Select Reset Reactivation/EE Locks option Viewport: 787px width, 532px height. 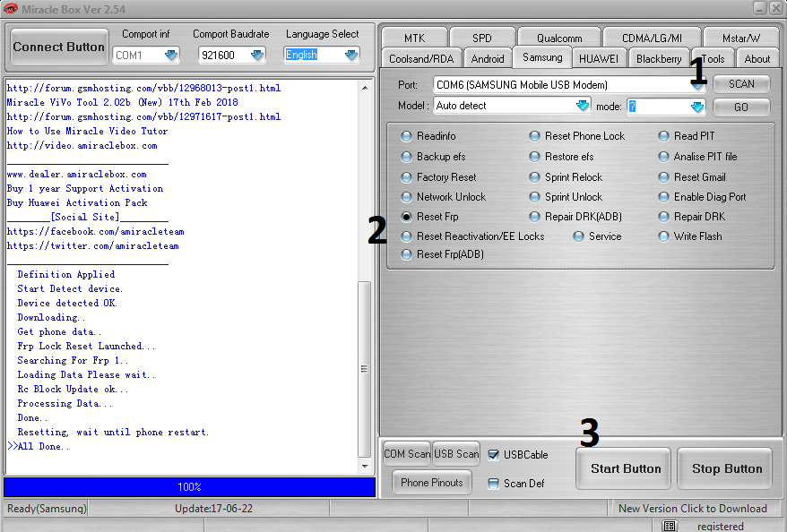pyautogui.click(x=407, y=236)
